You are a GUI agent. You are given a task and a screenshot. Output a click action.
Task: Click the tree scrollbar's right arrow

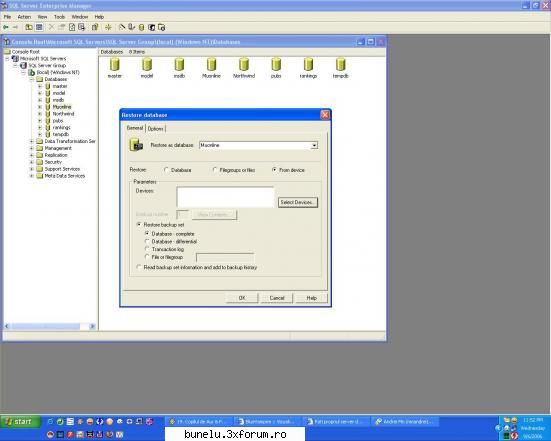pyautogui.click(x=92, y=326)
